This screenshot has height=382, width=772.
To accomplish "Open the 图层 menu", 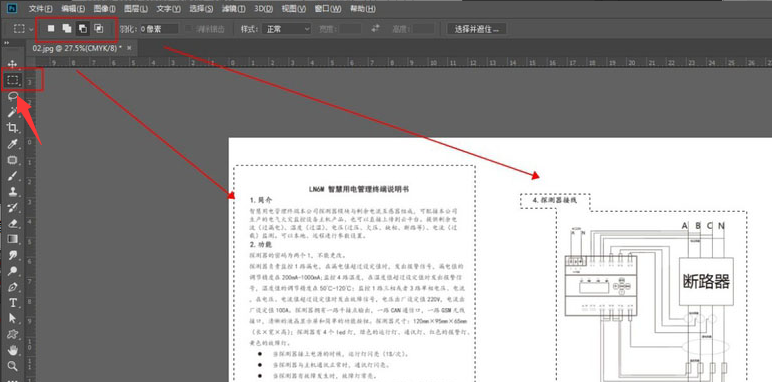I will [x=136, y=9].
